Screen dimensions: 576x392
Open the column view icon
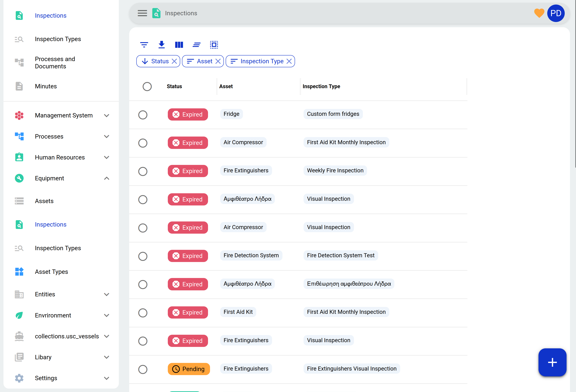pos(179,45)
